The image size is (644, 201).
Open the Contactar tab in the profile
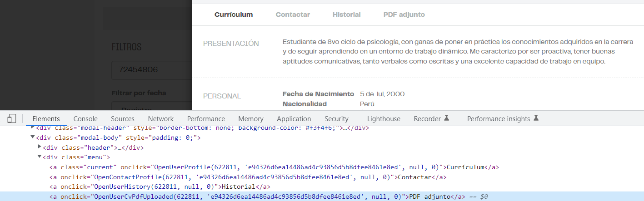[293, 15]
